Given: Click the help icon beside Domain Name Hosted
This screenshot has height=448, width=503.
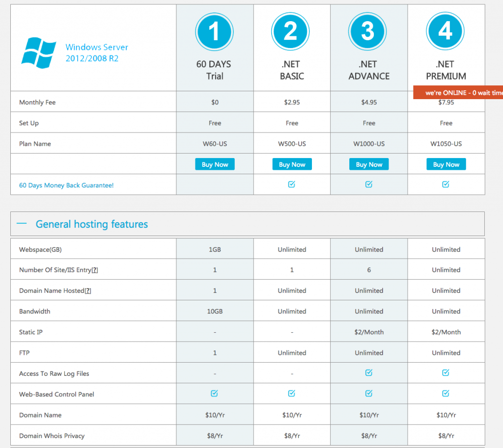Looking at the screenshot, I should 88,291.
